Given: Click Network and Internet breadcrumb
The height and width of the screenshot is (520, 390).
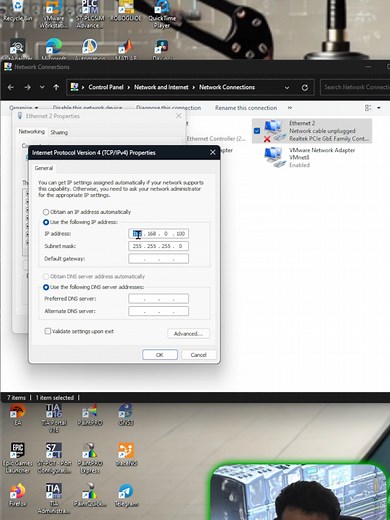Looking at the screenshot, I should click(x=161, y=87).
